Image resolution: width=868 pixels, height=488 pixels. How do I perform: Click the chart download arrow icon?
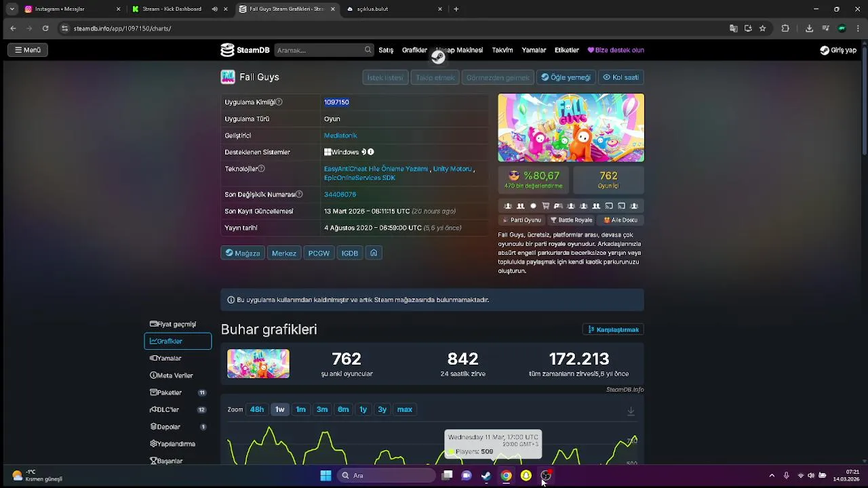click(631, 411)
